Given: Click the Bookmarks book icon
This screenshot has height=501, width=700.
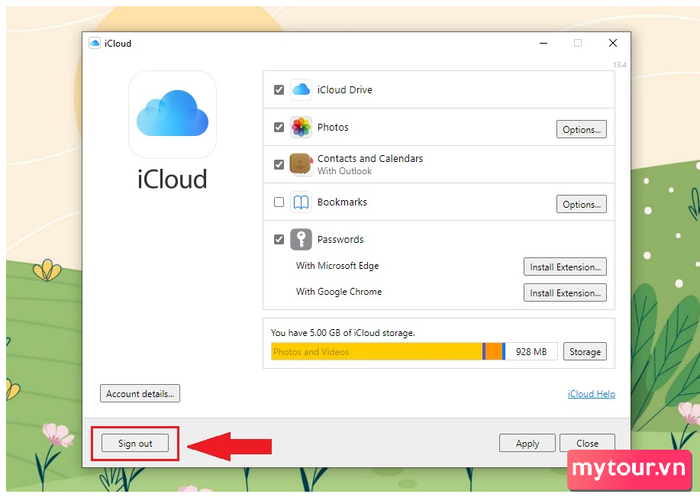Looking at the screenshot, I should pyautogui.click(x=301, y=202).
